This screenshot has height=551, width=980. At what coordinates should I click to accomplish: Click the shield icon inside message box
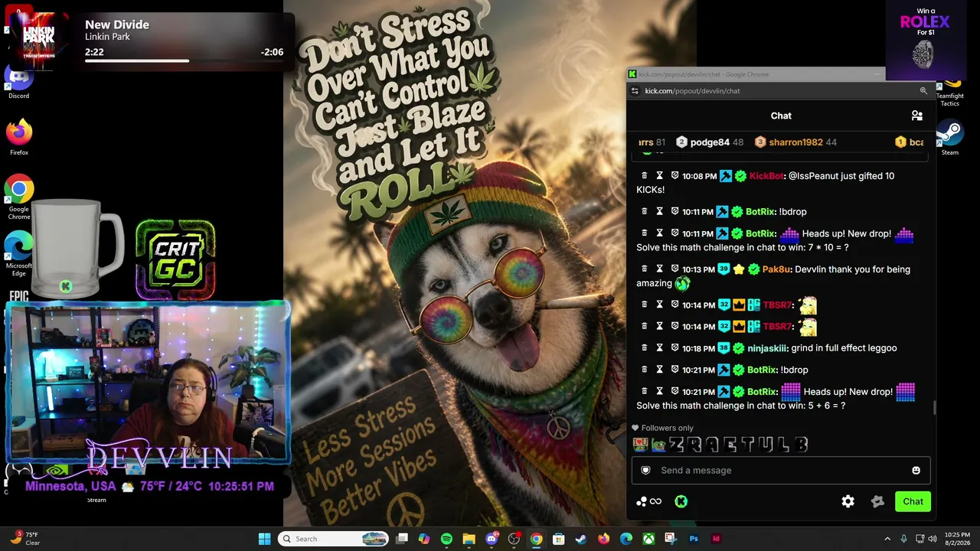pyautogui.click(x=645, y=471)
